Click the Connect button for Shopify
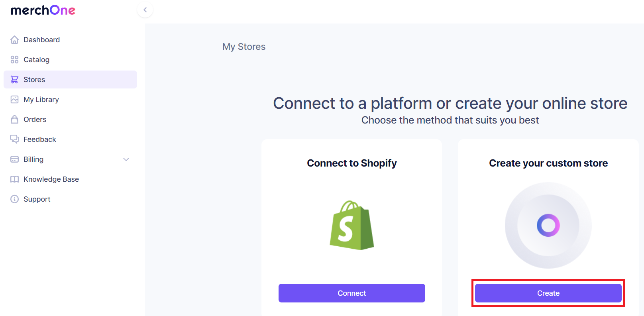 pos(351,293)
